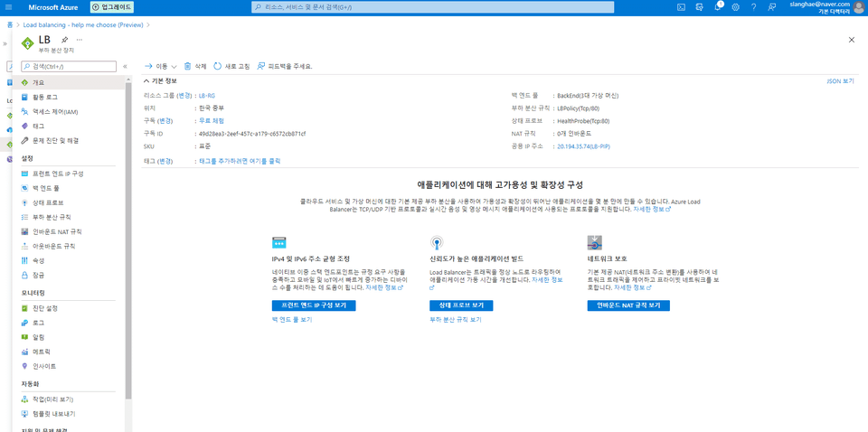Select 개요 in the left menu
The image size is (868, 432).
pos(69,82)
